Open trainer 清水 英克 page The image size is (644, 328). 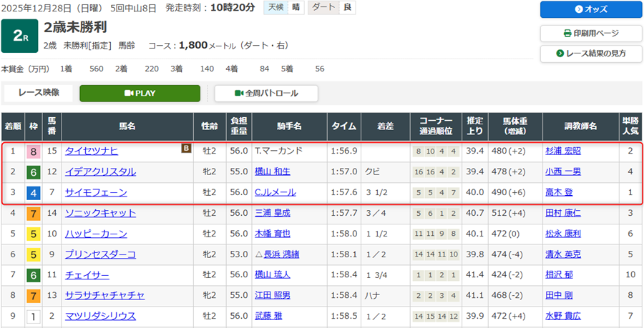pyautogui.click(x=562, y=254)
